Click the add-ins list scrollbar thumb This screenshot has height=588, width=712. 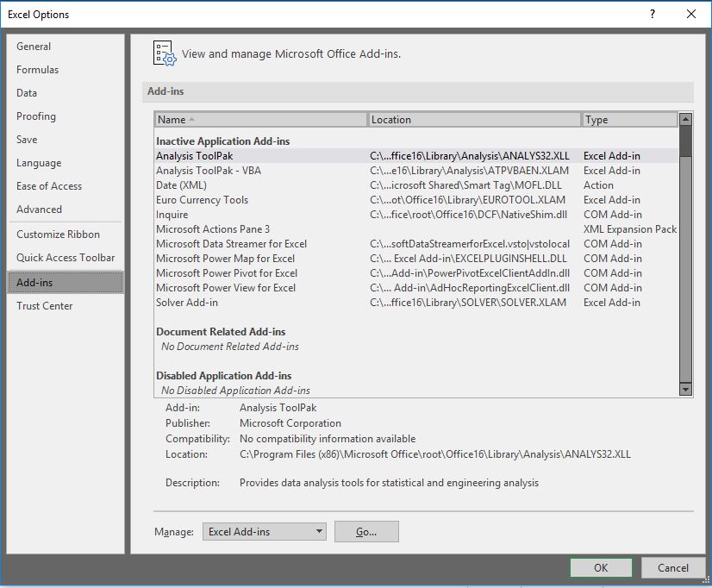[x=685, y=141]
